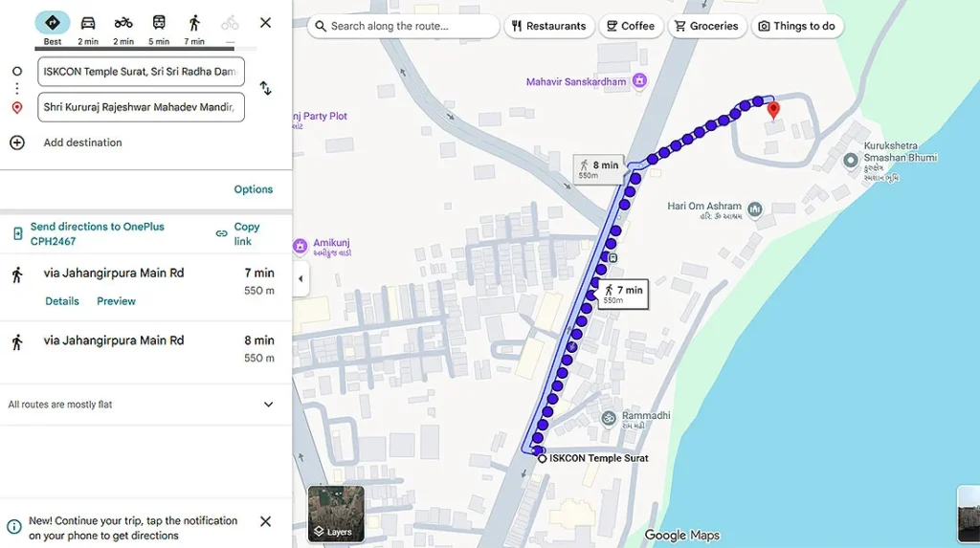This screenshot has width=980, height=548.
Task: Edit the Shri Kururaj Rajeshwar Mahadev Mandir field
Action: pos(141,107)
